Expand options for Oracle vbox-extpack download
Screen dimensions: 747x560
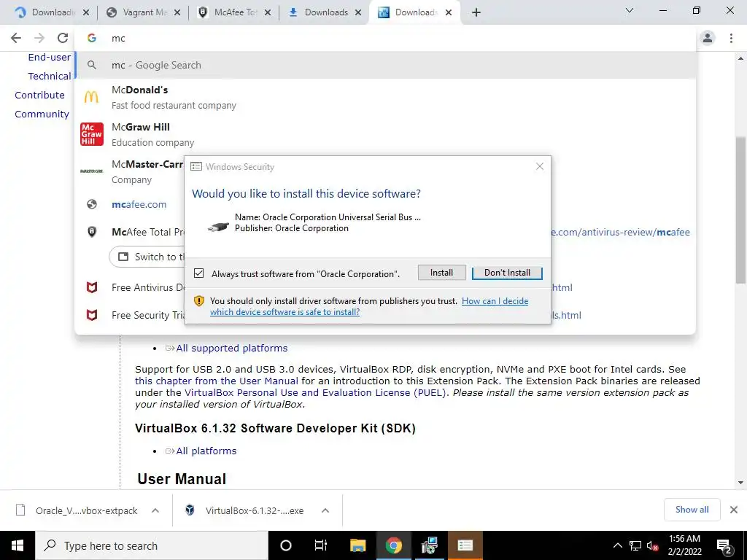tap(155, 510)
